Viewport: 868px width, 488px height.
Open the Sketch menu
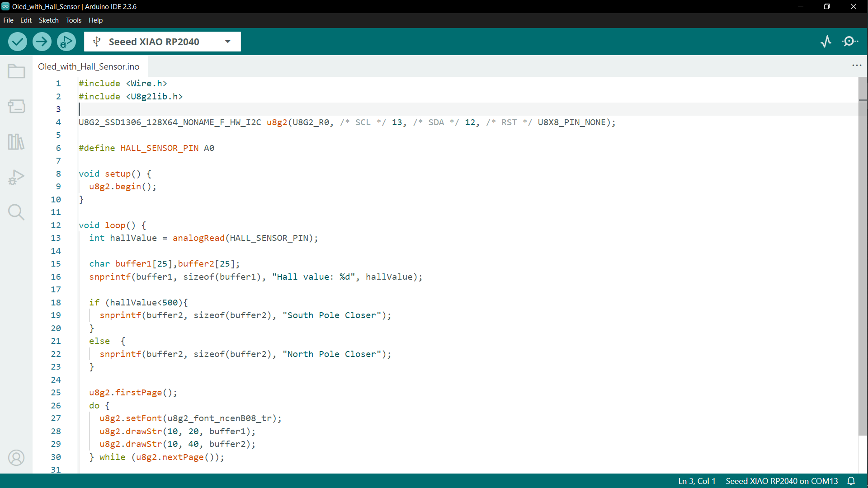click(48, 20)
